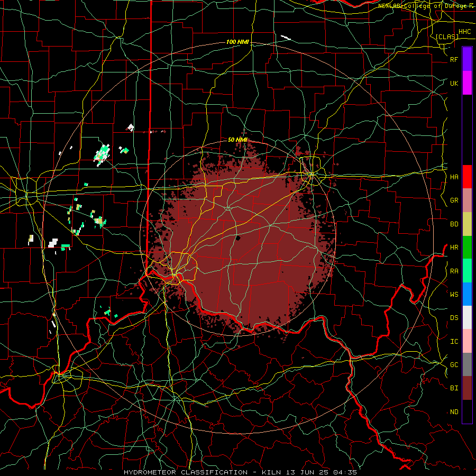The image size is (476, 476).
Task: Select the "GC" legend label
Action: point(454,364)
